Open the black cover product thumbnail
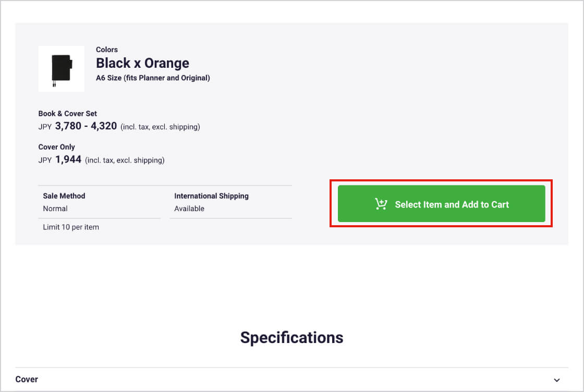The width and height of the screenshot is (584, 392). 62,69
